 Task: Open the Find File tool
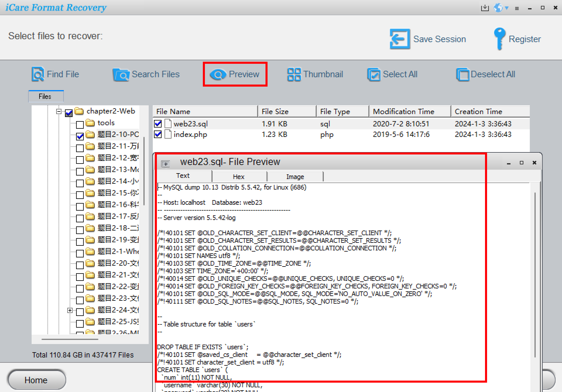[x=55, y=74]
